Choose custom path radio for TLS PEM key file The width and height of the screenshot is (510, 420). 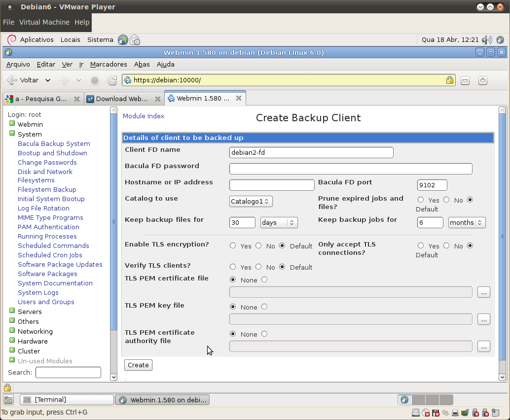(x=264, y=307)
